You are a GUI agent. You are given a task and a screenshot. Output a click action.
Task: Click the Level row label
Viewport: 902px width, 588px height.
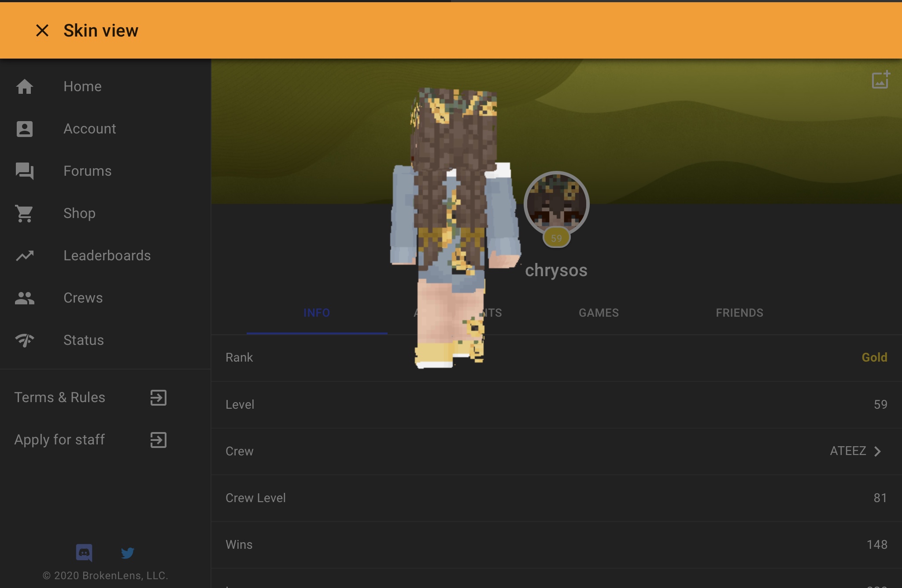click(240, 404)
